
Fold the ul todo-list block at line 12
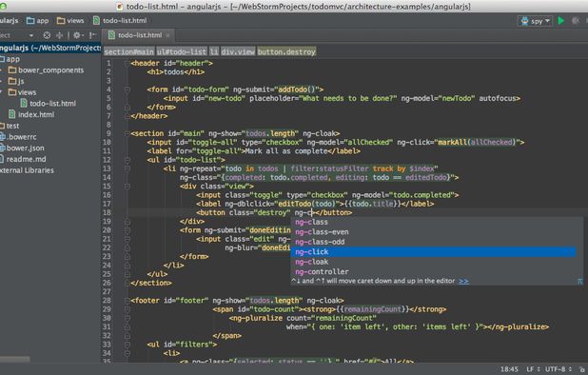pos(127,160)
